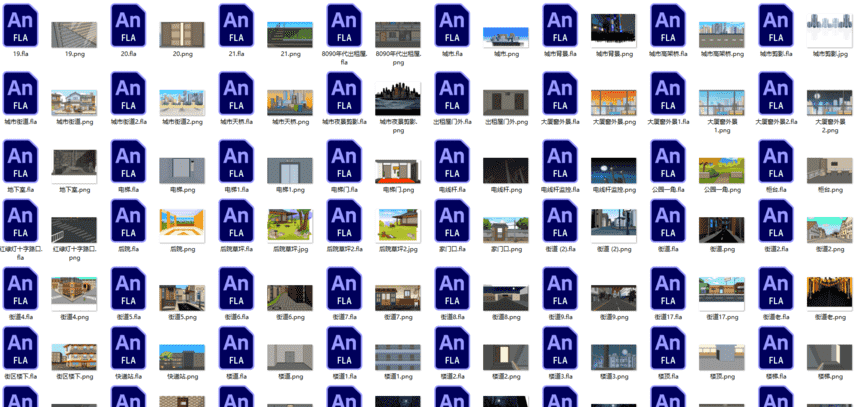Click the 21.png image thumbnail
The image size is (854, 407).
(x=291, y=33)
